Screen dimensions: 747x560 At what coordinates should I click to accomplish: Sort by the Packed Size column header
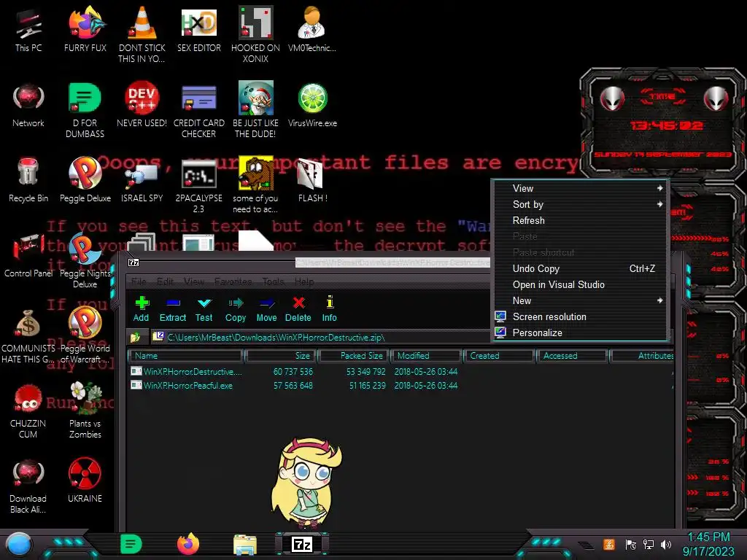(x=355, y=356)
